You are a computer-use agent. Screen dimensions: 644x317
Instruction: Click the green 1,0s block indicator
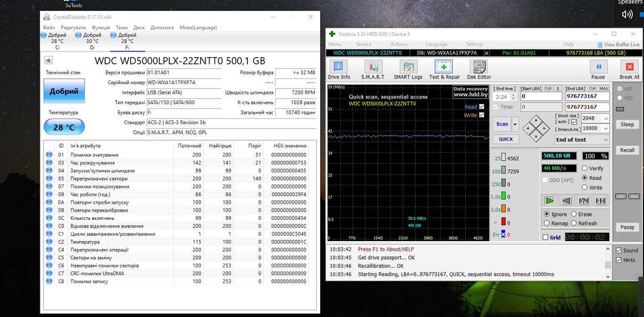[x=504, y=196]
